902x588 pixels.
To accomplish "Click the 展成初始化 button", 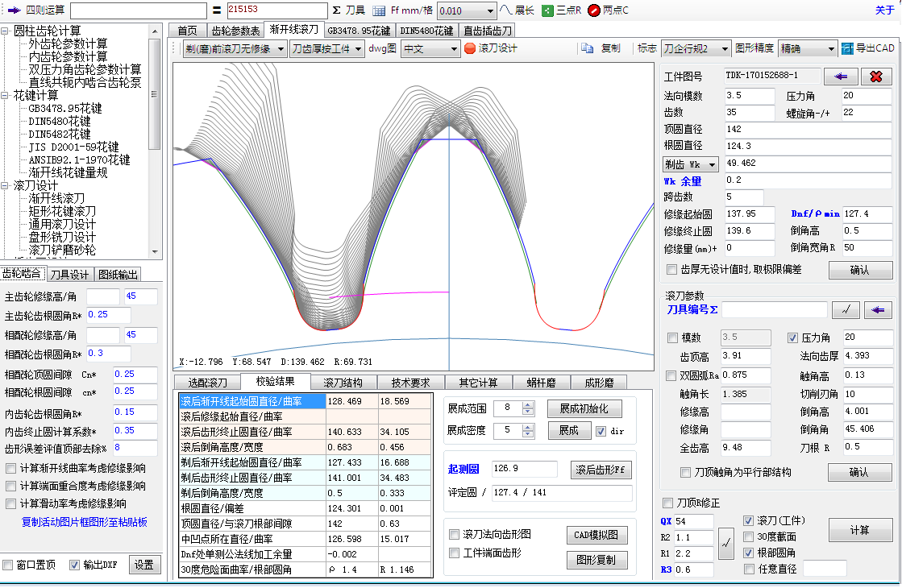I will point(584,408).
